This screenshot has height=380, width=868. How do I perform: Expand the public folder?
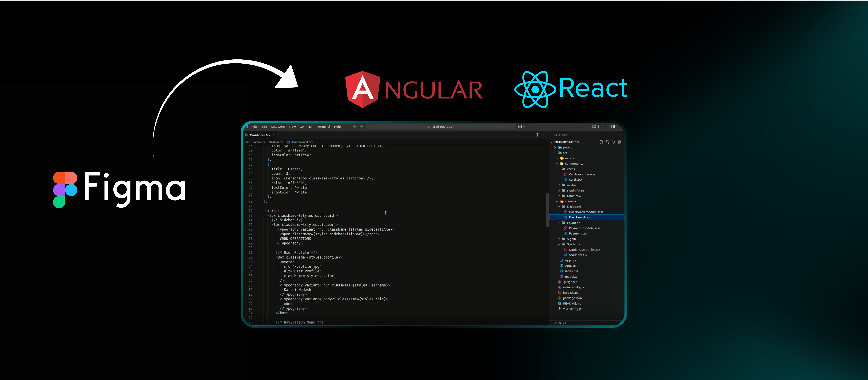pos(587,147)
